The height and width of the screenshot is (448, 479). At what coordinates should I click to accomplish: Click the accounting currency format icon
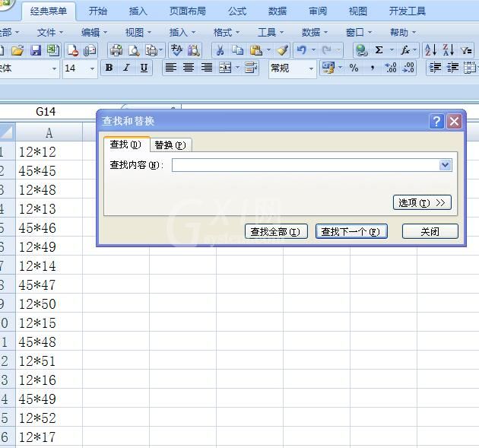click(328, 68)
